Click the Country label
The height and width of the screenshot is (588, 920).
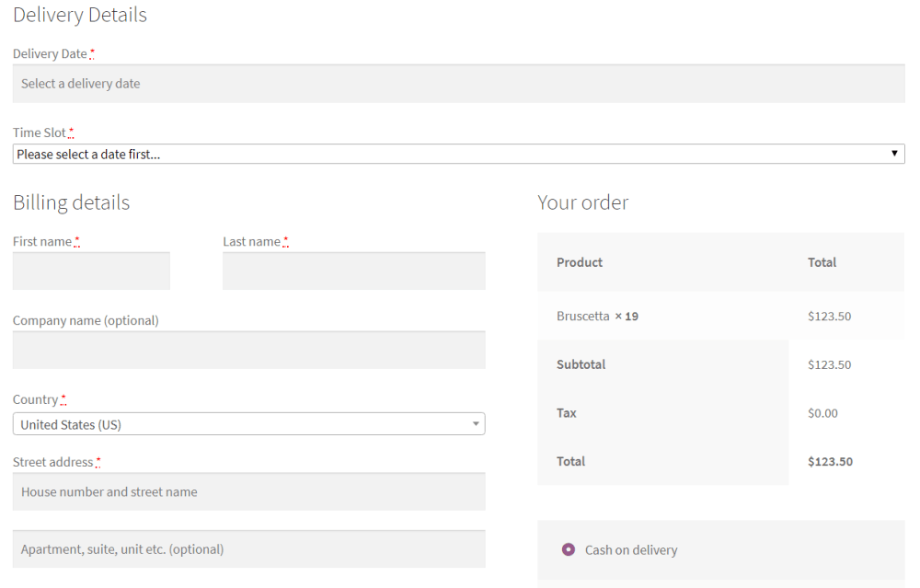(x=35, y=400)
